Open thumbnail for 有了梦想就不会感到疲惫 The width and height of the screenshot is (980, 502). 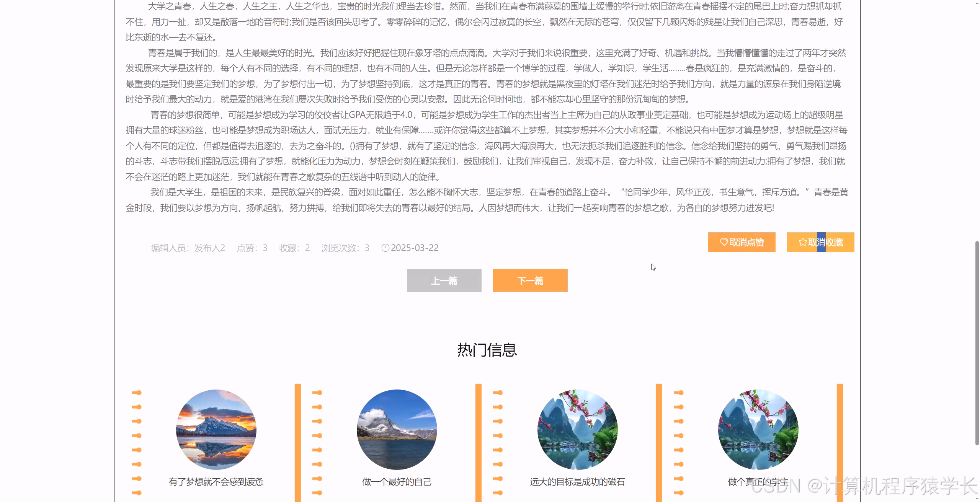point(216,429)
